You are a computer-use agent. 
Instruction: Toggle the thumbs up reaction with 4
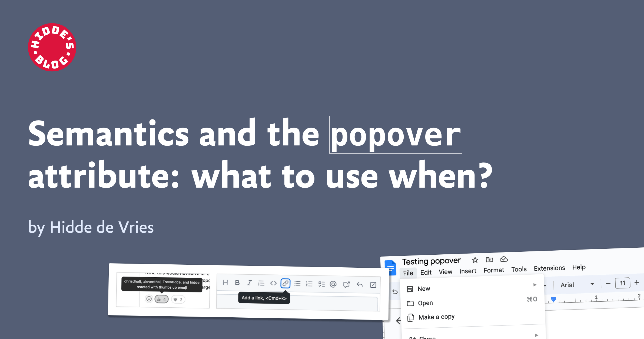point(161,299)
